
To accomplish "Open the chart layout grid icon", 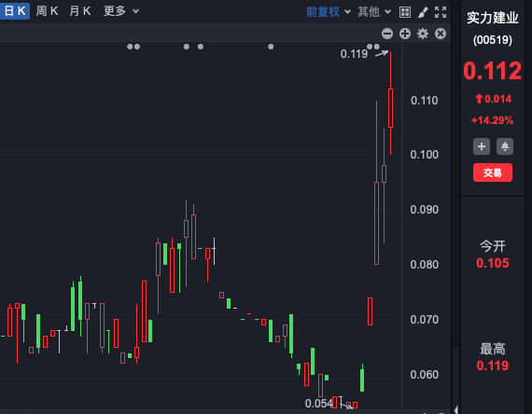I will tap(405, 12).
